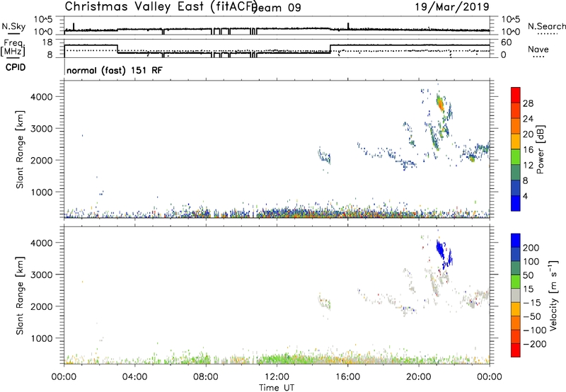Select the "normal (fast) 151 RF" text
The height and width of the screenshot is (392, 566).
[115, 70]
